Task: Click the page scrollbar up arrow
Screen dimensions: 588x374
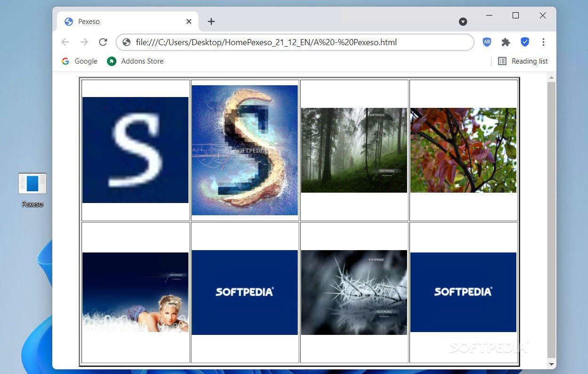Action: pos(551,77)
